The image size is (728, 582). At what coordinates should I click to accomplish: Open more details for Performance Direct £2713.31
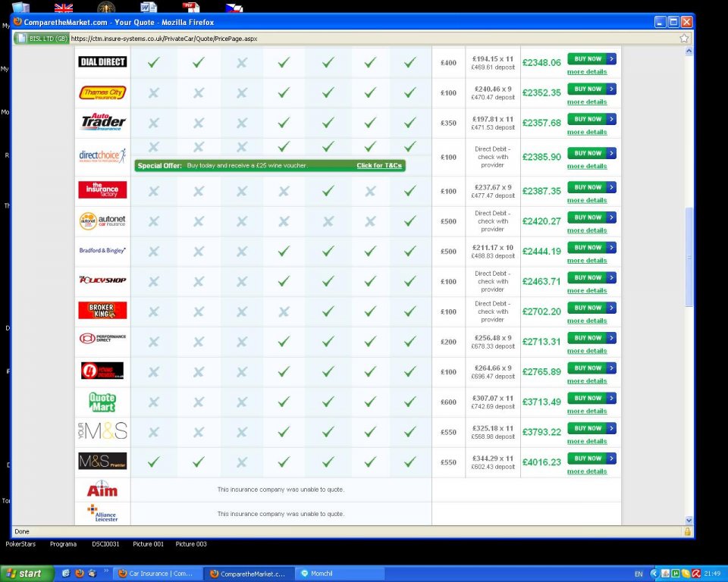587,351
